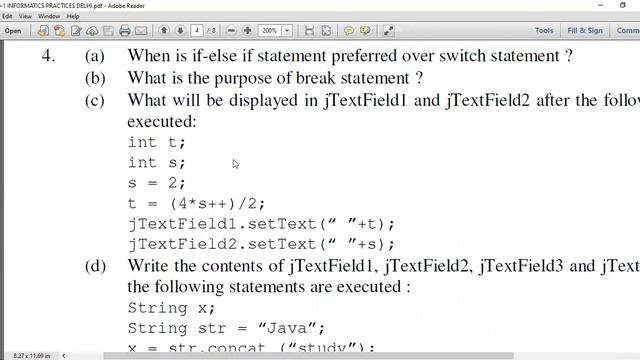Open the Edit menu
This screenshot has width=640, height=360.
tap(7, 16)
